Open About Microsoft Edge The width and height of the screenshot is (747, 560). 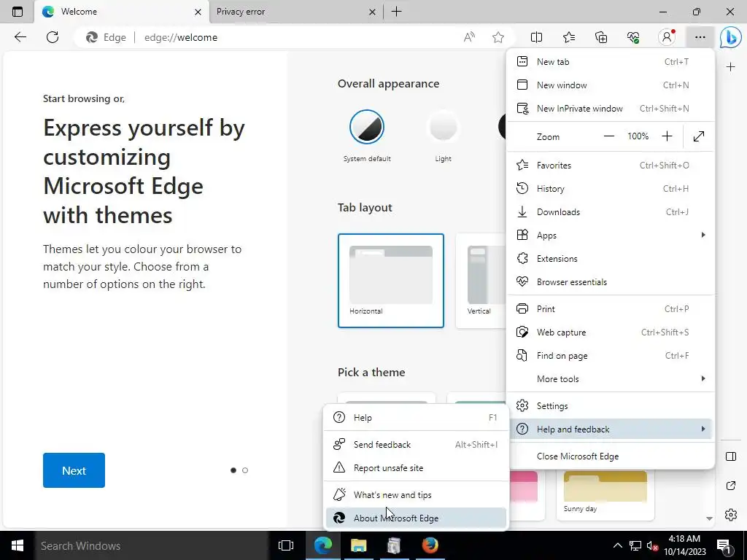click(416, 518)
